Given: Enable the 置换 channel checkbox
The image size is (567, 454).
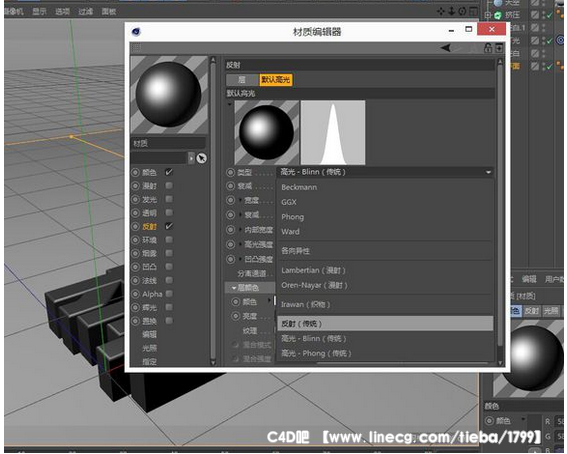Looking at the screenshot, I should (x=169, y=321).
